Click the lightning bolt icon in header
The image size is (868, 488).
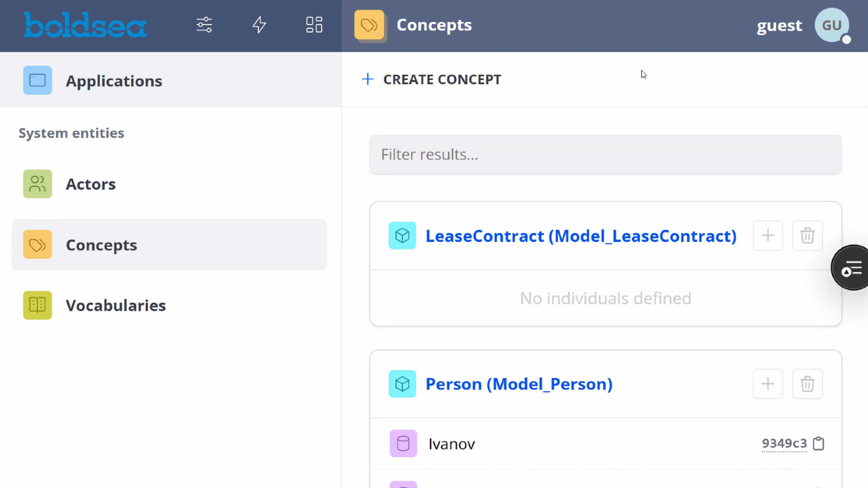coord(259,25)
